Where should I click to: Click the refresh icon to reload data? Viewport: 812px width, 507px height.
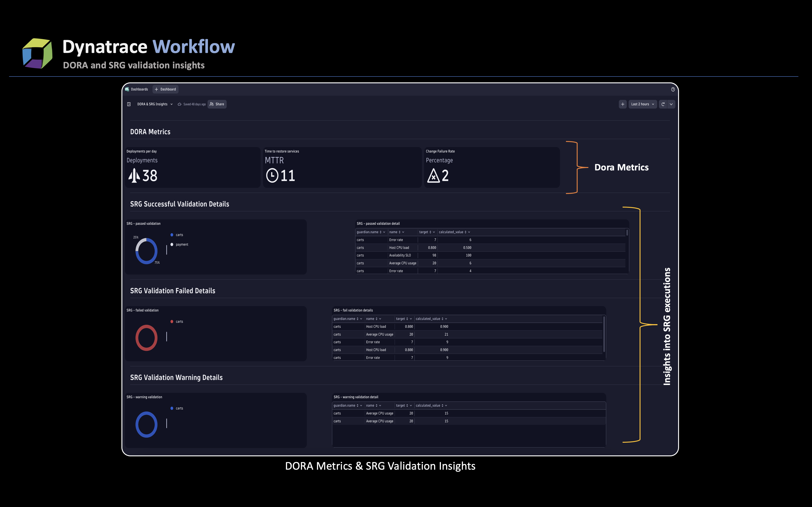[x=663, y=104]
